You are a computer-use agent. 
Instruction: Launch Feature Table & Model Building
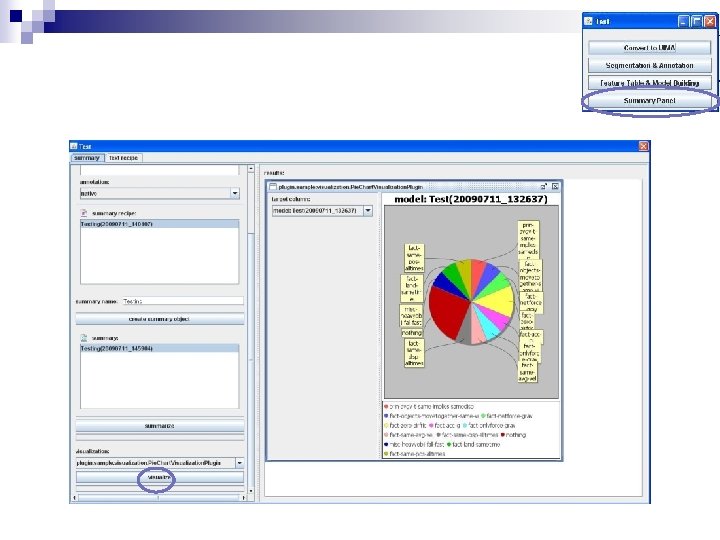(649, 83)
